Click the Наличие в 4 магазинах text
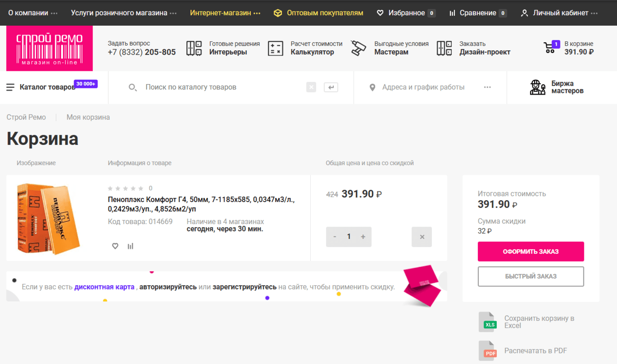This screenshot has height=364, width=617. pyautogui.click(x=225, y=221)
